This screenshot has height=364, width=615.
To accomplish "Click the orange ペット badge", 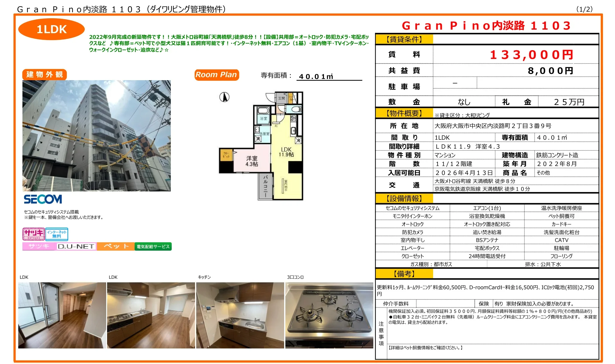I will pos(115,246).
